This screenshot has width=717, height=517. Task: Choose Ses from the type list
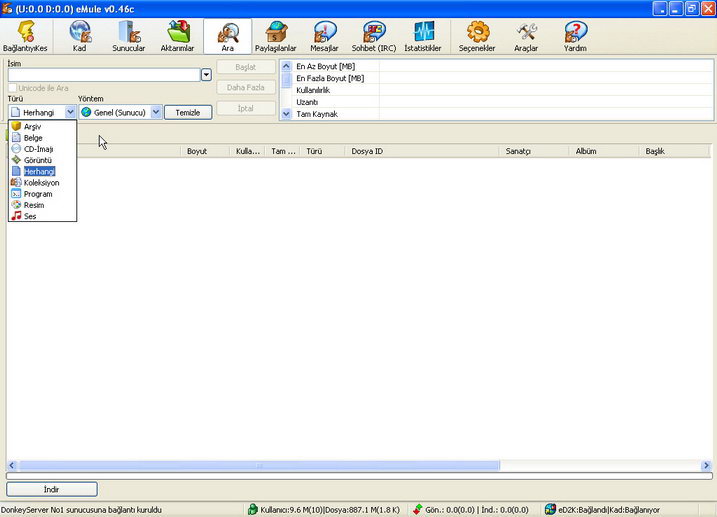click(x=42, y=216)
